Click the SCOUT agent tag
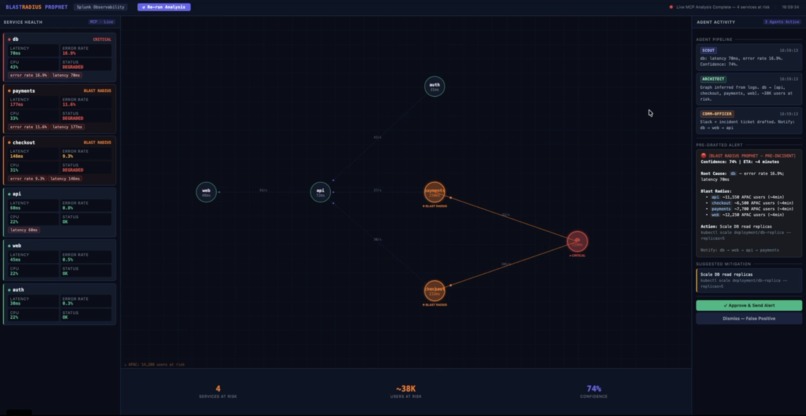This screenshot has height=416, width=806. (708, 50)
